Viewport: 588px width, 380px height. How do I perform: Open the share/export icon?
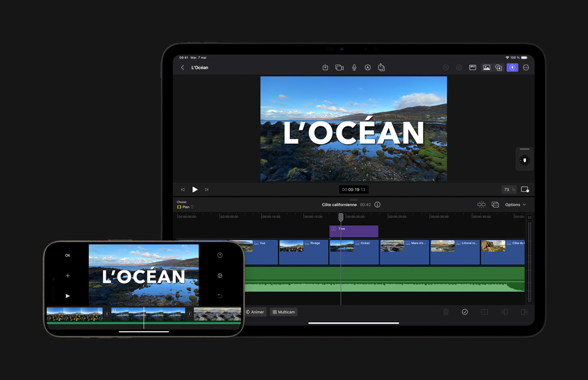382,67
